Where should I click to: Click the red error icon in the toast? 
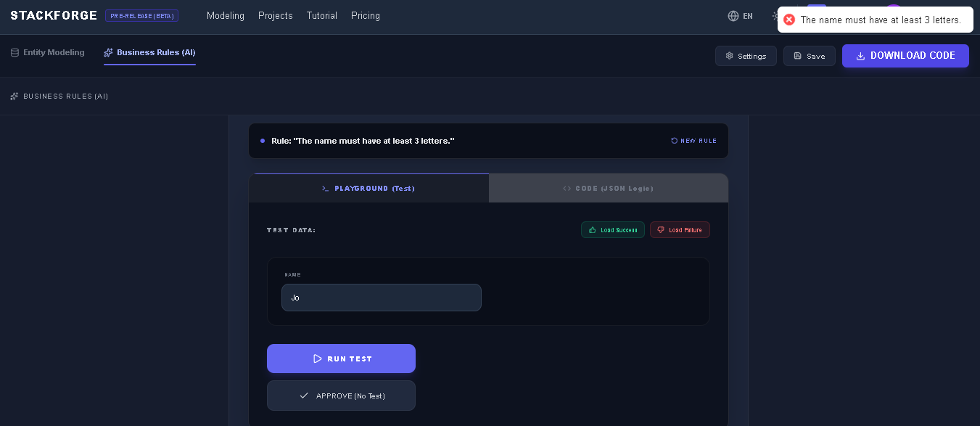coord(789,20)
